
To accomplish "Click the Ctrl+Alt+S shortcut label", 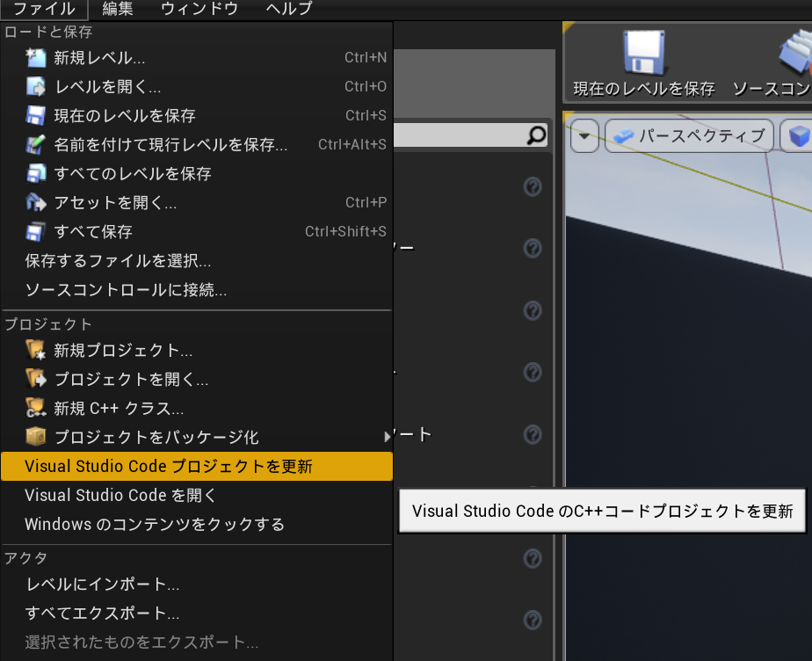I will tap(352, 144).
